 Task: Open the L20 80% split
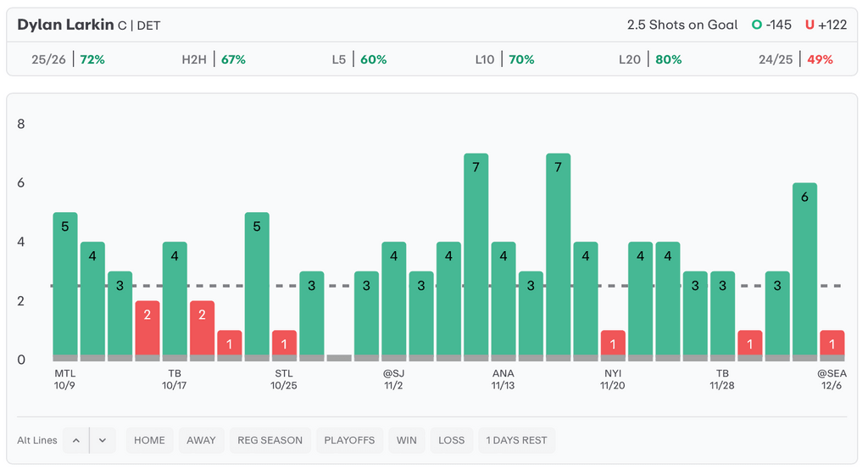[x=650, y=59]
